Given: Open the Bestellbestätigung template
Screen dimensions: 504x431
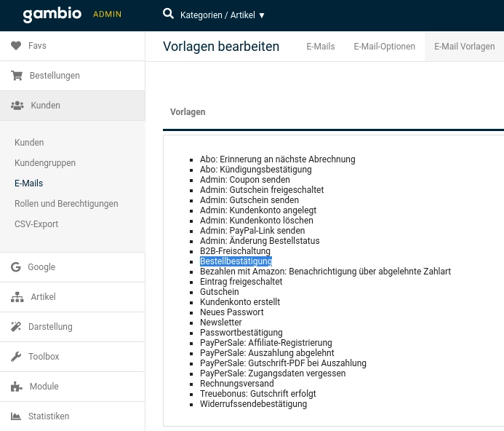Looking at the screenshot, I should [x=236, y=261].
